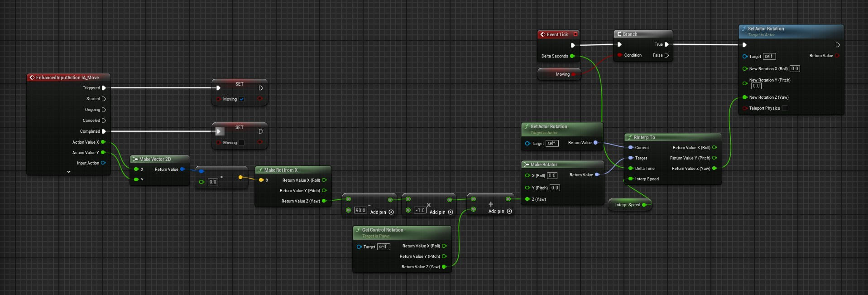Click the Branch node's True exec pin
Image resolution: width=868 pixels, height=295 pixels.
(x=667, y=44)
